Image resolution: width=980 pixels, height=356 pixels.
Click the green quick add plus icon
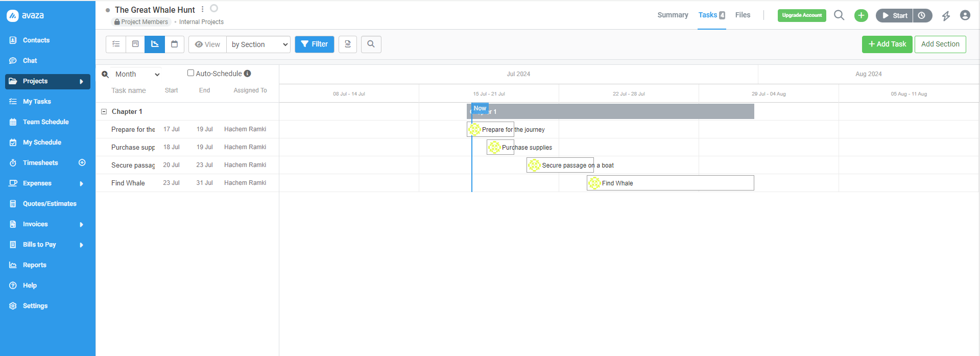point(861,15)
